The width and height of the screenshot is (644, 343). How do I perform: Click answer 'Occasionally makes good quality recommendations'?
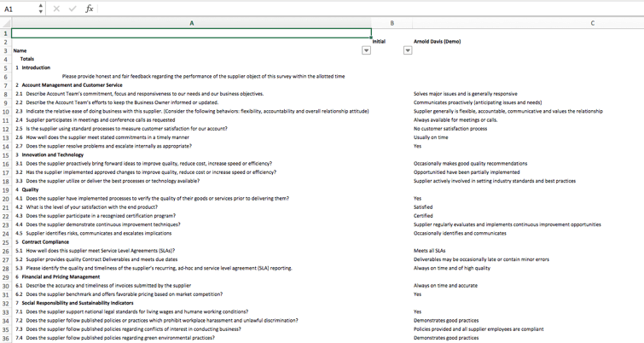(470, 164)
